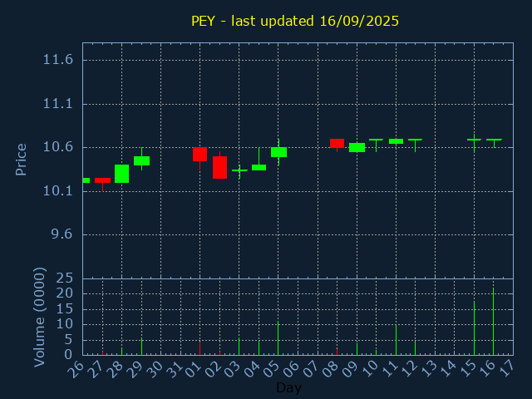Click the Day axis title
532x399 pixels.
pyautogui.click(x=288, y=387)
